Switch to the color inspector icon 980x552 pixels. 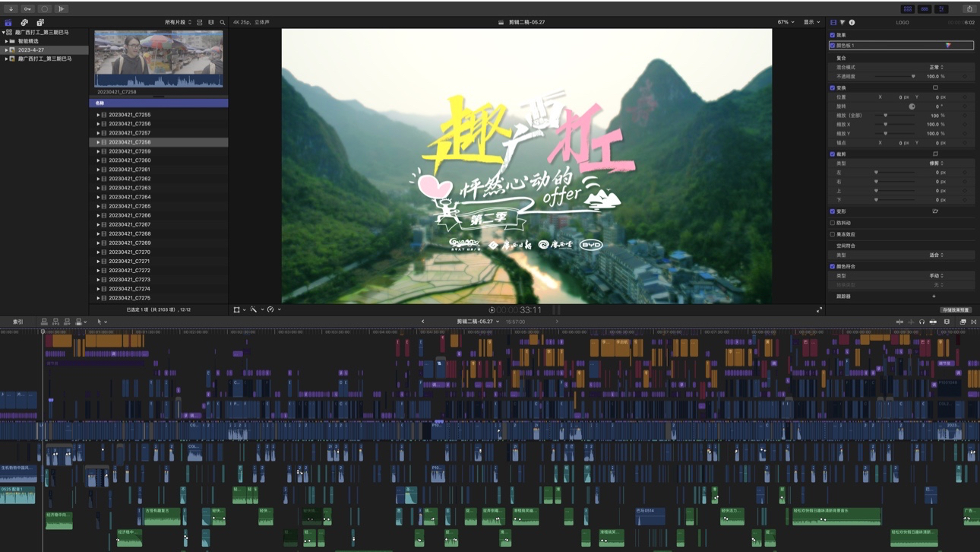click(x=842, y=23)
